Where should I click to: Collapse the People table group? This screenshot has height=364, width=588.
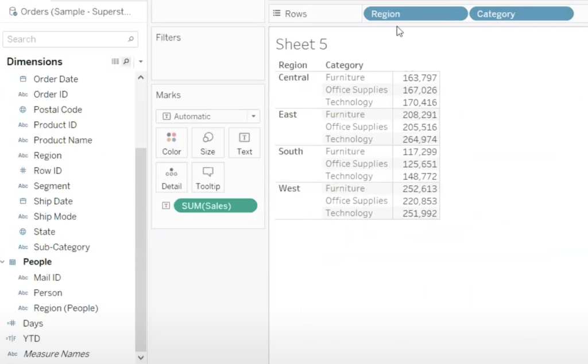(3, 262)
